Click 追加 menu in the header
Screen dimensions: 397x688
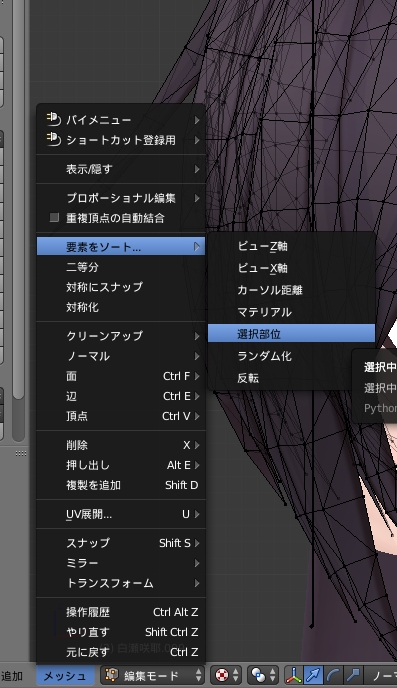coord(12,676)
